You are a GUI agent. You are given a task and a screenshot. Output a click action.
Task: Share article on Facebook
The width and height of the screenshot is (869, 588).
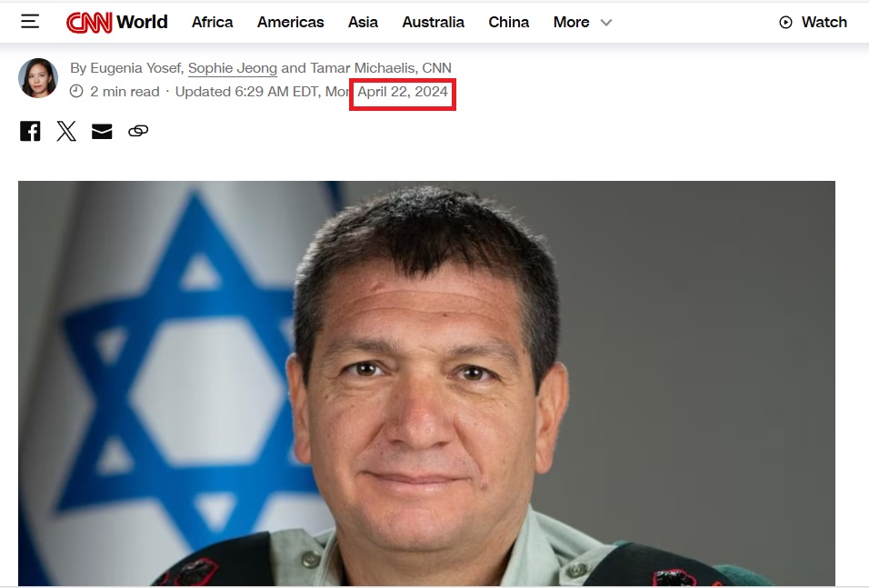[x=30, y=132]
